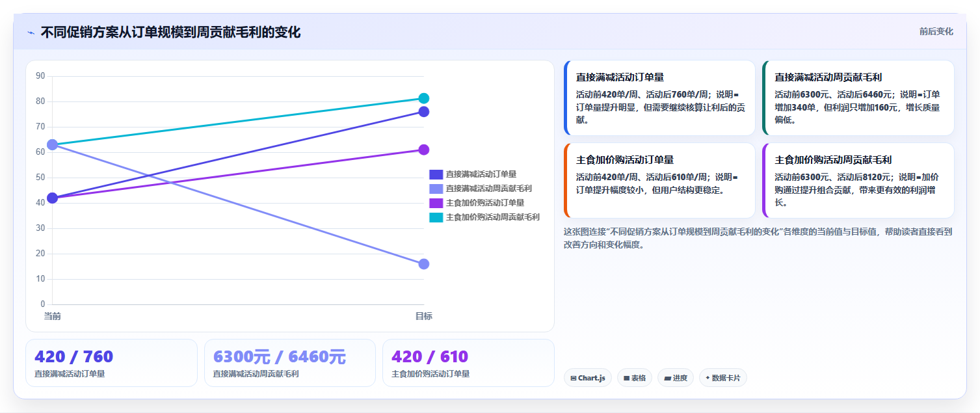The height and width of the screenshot is (413, 980).
Task: Open the 主食加价购活动订单量 info card title
Action: (x=625, y=160)
